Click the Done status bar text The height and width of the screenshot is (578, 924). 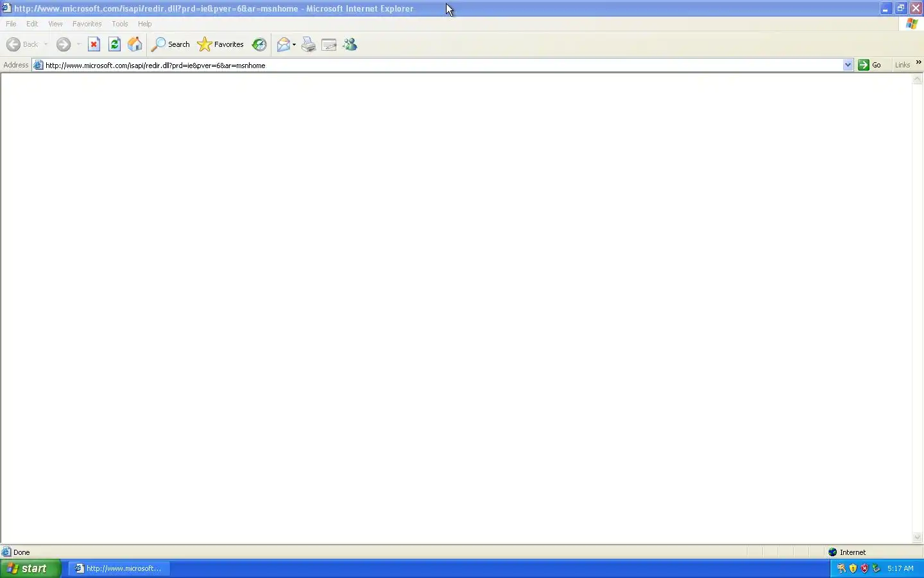22,552
